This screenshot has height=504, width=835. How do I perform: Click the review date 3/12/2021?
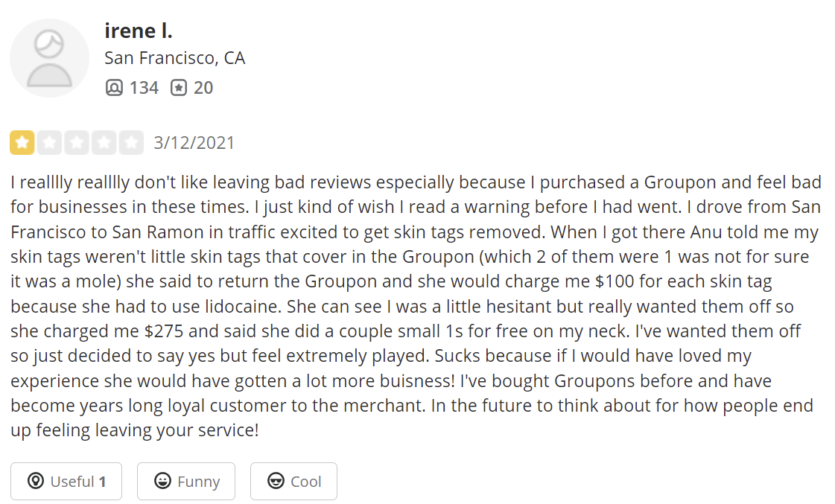point(194,143)
